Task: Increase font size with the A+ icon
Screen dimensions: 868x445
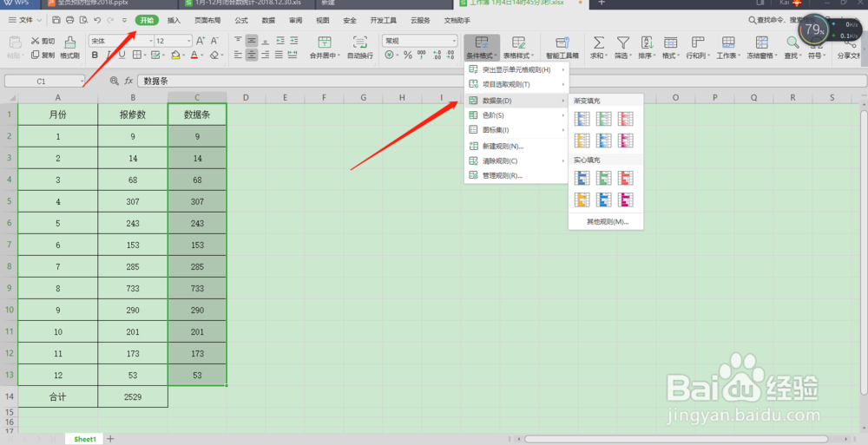Action: point(201,41)
